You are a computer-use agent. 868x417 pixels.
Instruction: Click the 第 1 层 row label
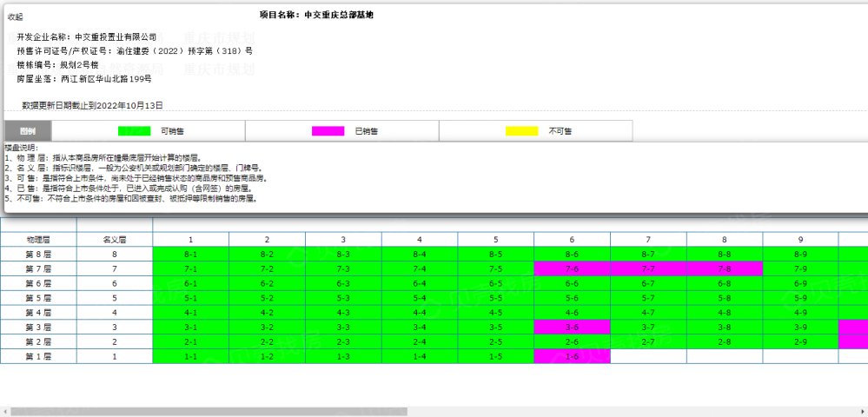tap(39, 356)
